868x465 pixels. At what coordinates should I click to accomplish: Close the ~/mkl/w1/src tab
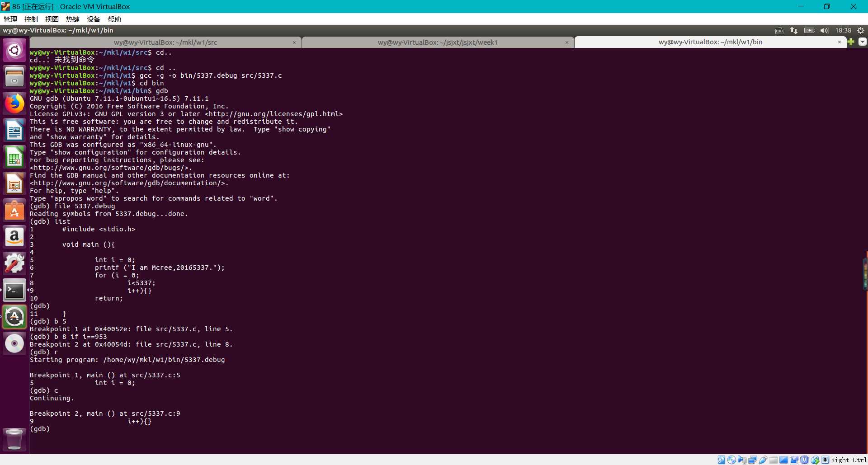coord(294,42)
